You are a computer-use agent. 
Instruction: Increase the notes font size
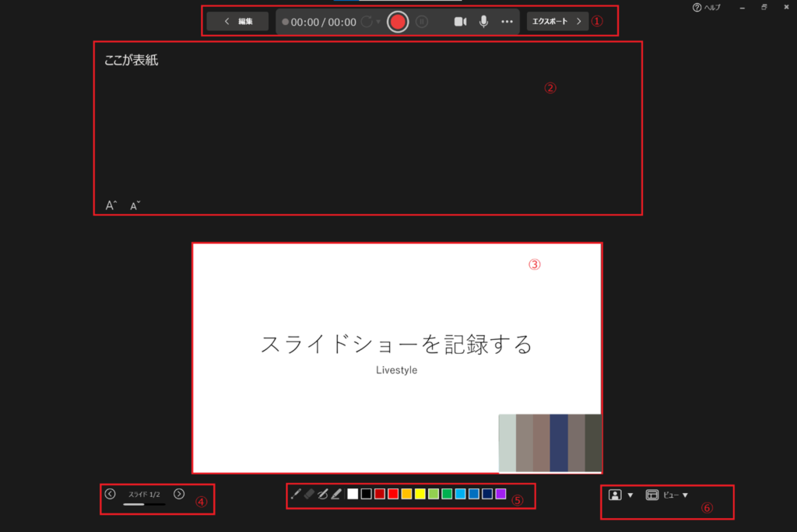[111, 205]
